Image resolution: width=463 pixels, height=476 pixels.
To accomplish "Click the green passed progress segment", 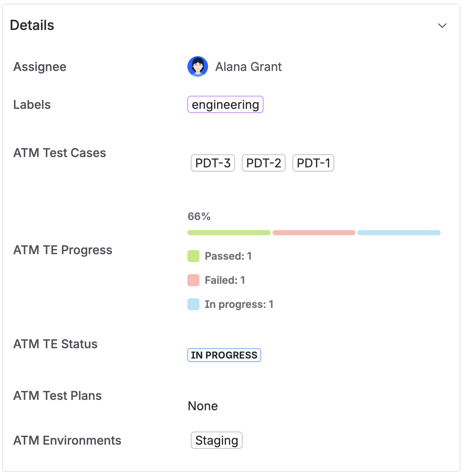I will coord(229,232).
